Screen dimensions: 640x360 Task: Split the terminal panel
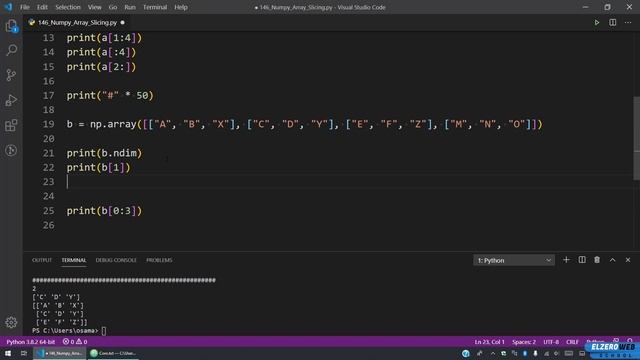pos(582,260)
